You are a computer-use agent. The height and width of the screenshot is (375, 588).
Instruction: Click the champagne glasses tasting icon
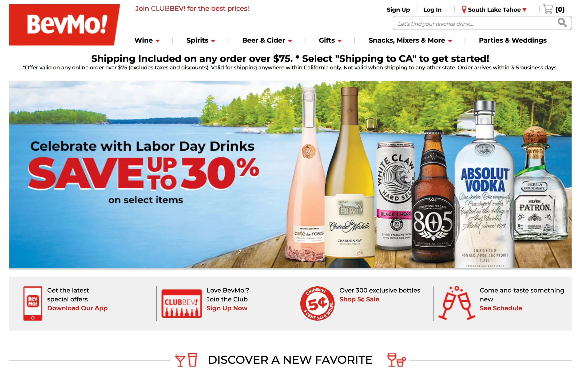pyautogui.click(x=457, y=303)
